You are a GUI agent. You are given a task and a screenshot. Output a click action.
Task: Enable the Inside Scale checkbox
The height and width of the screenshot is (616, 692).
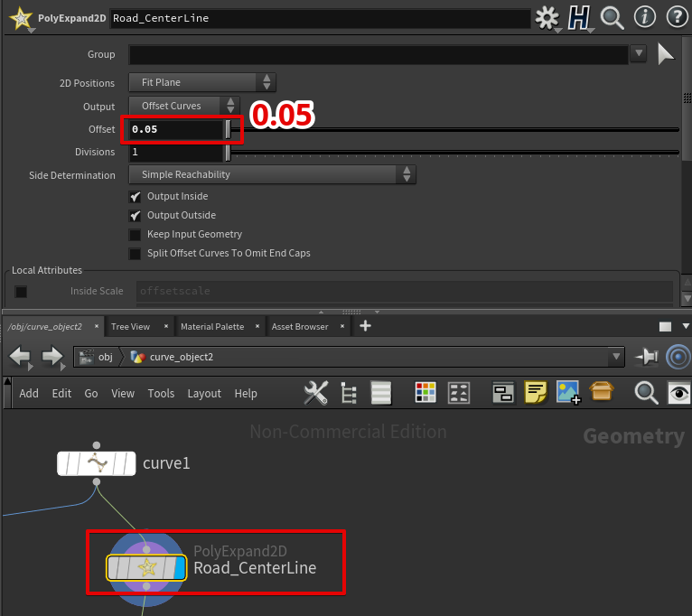pyautogui.click(x=21, y=291)
